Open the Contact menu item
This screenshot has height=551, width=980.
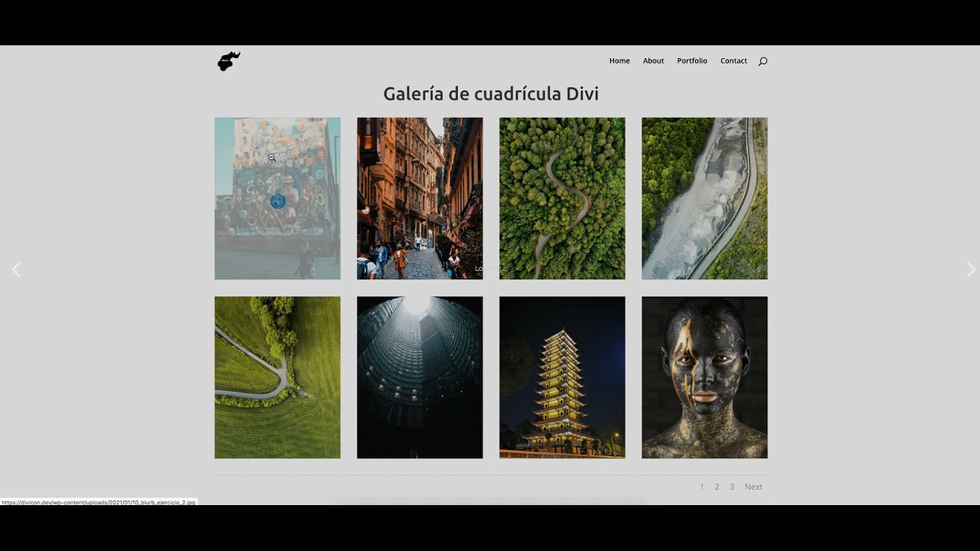(733, 60)
